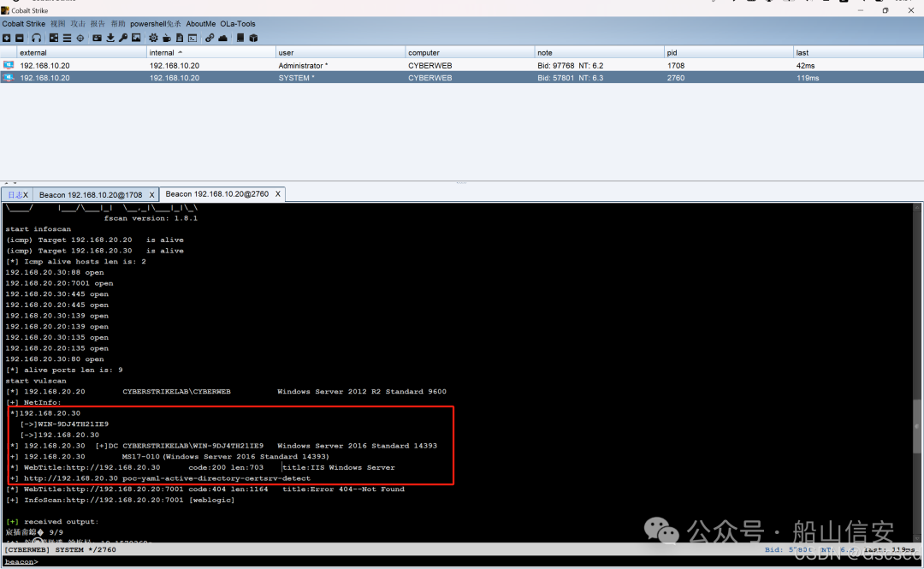Viewport: 924px width, 569px height.
Task: Open scripted web delivery terminal icon
Action: pyautogui.click(x=192, y=38)
